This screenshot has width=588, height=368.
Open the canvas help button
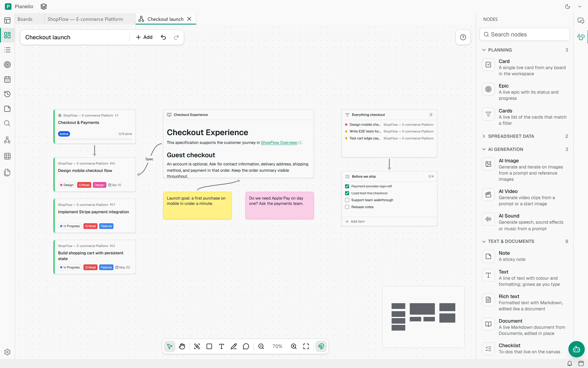[463, 37]
